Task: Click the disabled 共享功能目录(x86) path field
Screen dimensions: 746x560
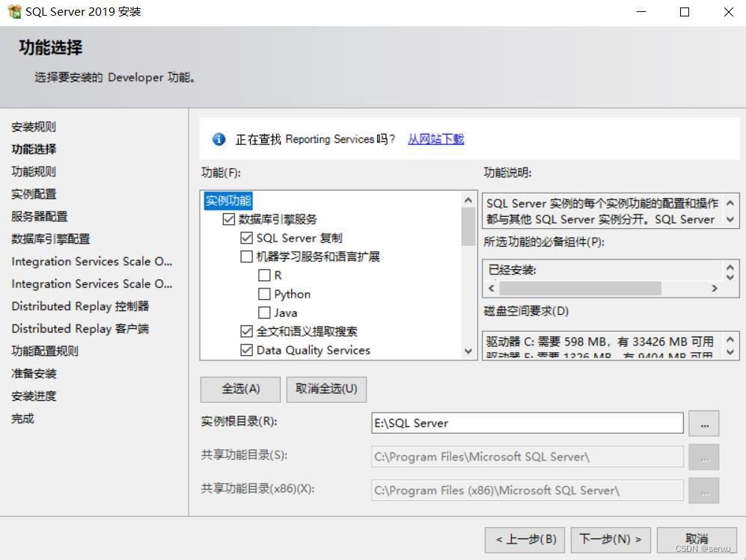Action: point(528,490)
